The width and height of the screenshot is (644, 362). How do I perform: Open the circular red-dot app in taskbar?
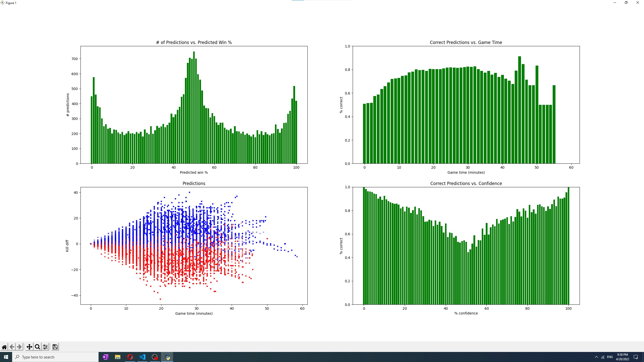(155, 357)
